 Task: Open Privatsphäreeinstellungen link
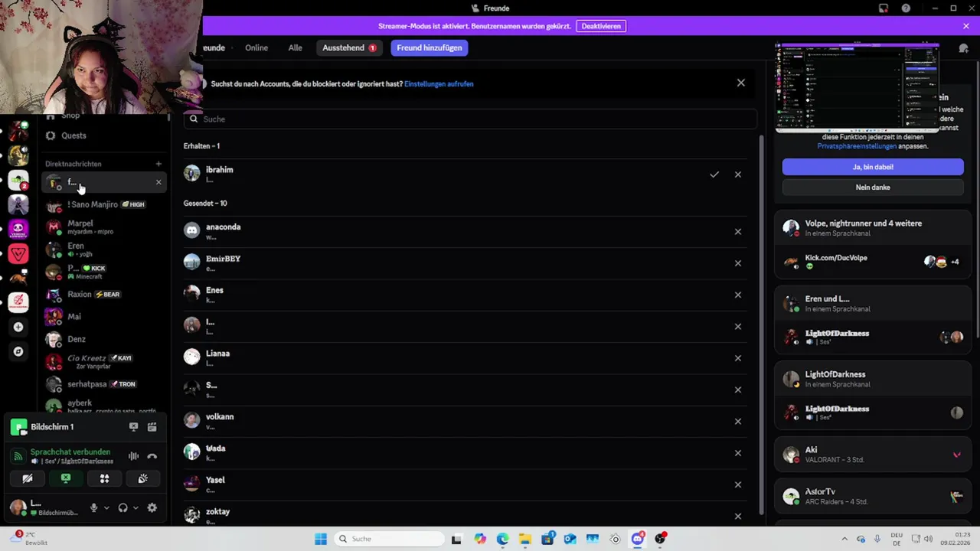857,146
